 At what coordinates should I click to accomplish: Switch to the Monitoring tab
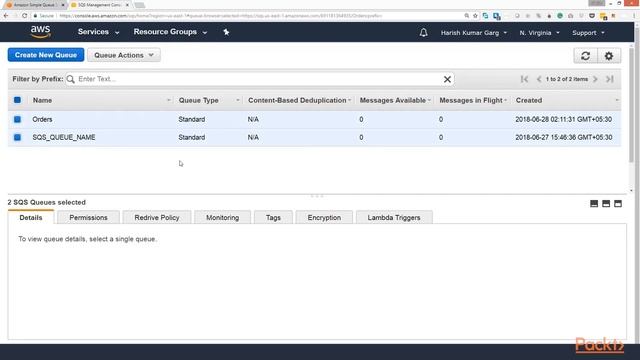[222, 218]
